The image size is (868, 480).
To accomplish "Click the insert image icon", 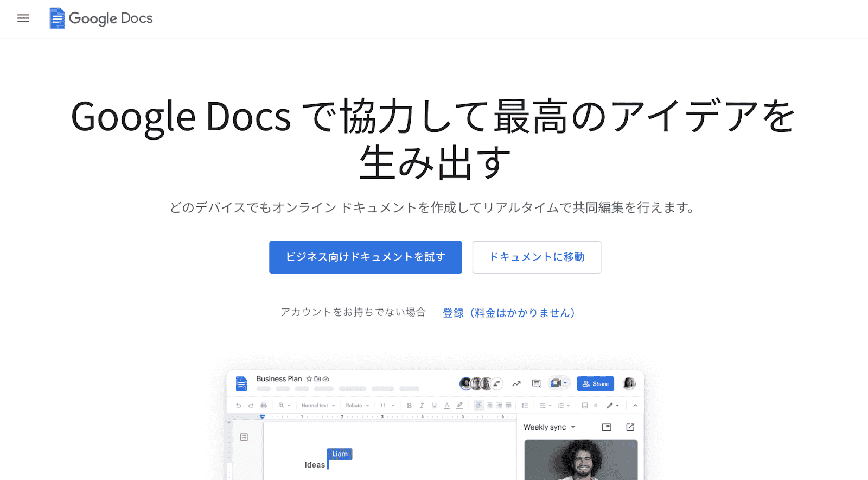I will pos(585,406).
